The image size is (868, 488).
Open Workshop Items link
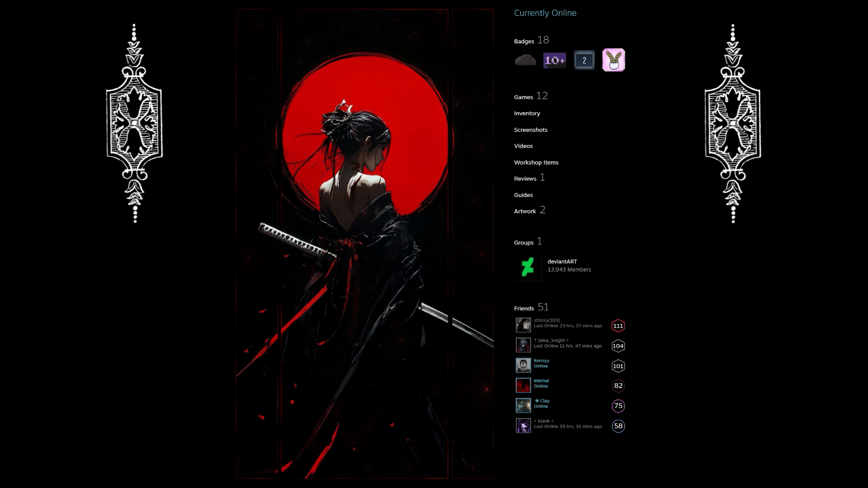[536, 162]
